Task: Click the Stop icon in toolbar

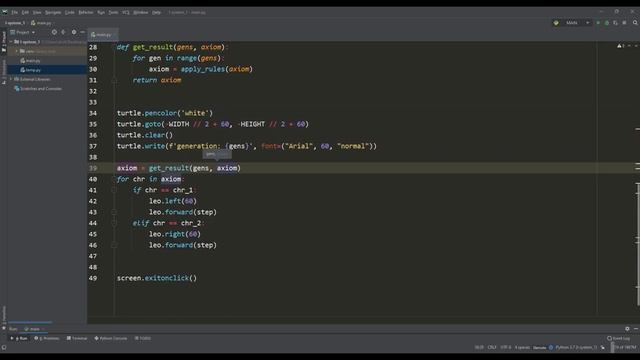Action: 624,23
